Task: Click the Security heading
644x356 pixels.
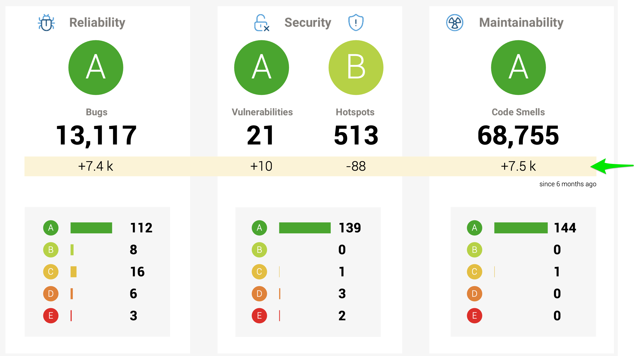Action: [308, 23]
